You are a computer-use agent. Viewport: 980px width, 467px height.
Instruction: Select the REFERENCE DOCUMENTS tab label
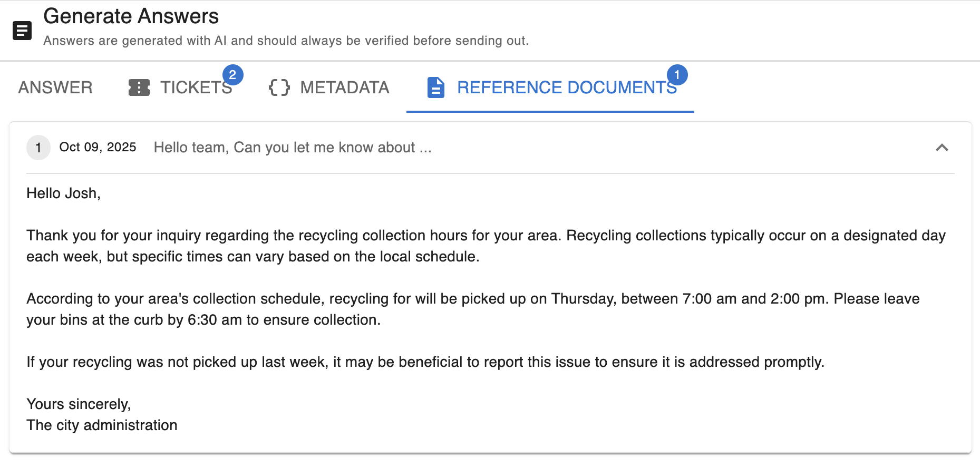[567, 87]
